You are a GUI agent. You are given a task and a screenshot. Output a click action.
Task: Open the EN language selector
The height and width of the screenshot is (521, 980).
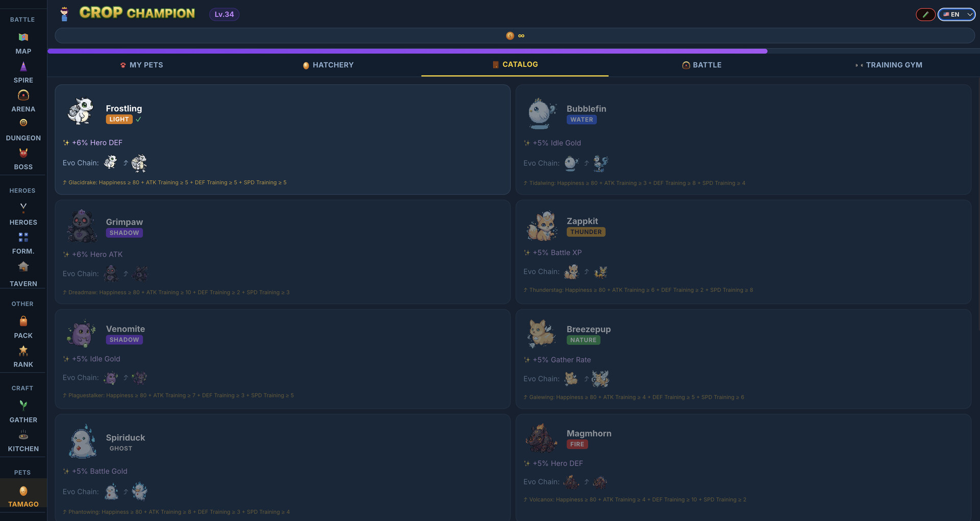[x=955, y=14]
